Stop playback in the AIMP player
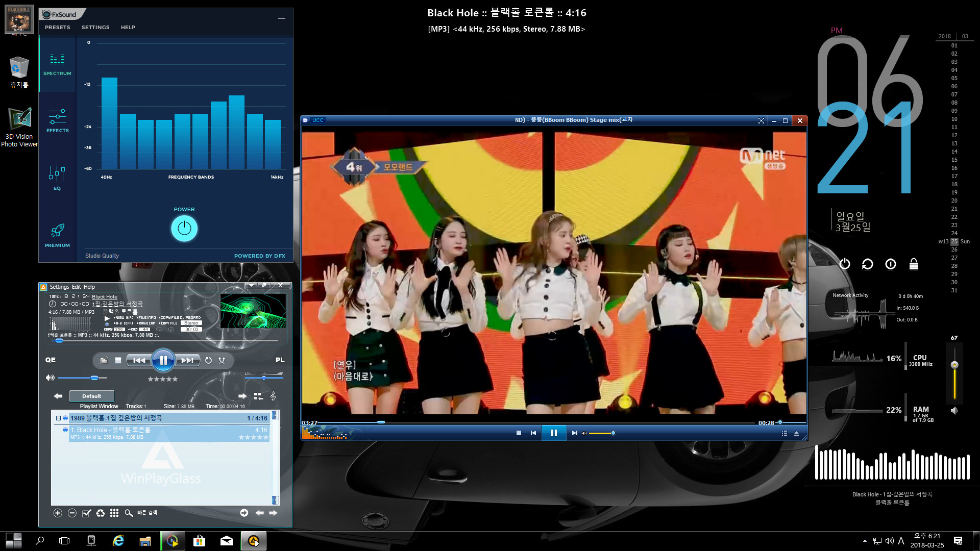The image size is (980, 551). (x=118, y=360)
